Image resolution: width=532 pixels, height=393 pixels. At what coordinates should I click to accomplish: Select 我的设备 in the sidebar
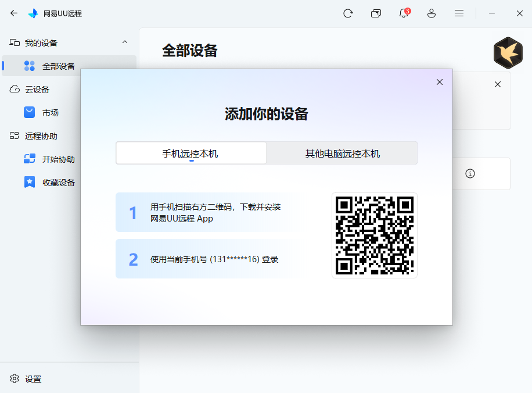(x=41, y=43)
